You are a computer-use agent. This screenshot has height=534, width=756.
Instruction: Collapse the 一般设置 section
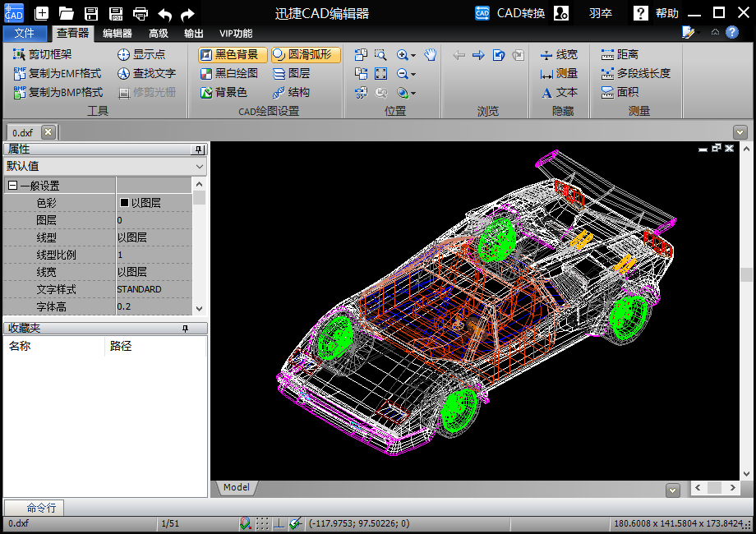[13, 186]
